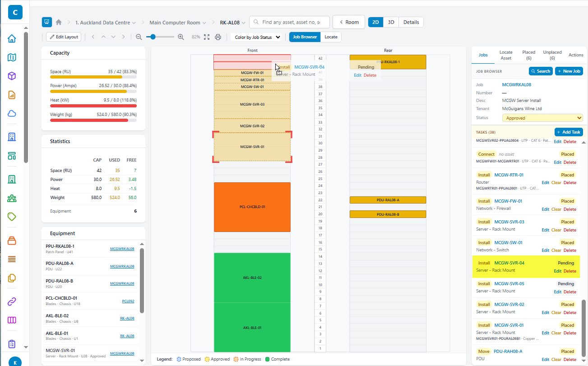Image resolution: width=588 pixels, height=366 pixels.
Task: Click the fit-to-screen expand icon
Action: [x=207, y=37]
